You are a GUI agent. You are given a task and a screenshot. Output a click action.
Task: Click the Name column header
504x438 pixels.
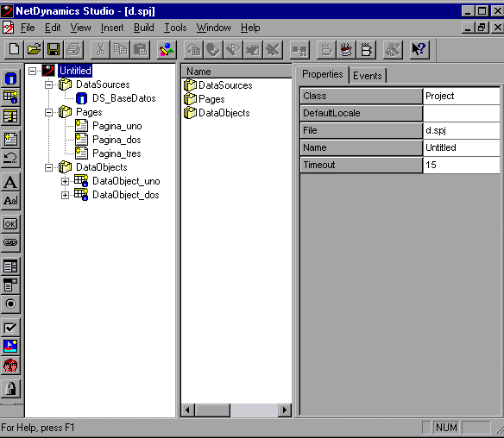pyautogui.click(x=236, y=72)
